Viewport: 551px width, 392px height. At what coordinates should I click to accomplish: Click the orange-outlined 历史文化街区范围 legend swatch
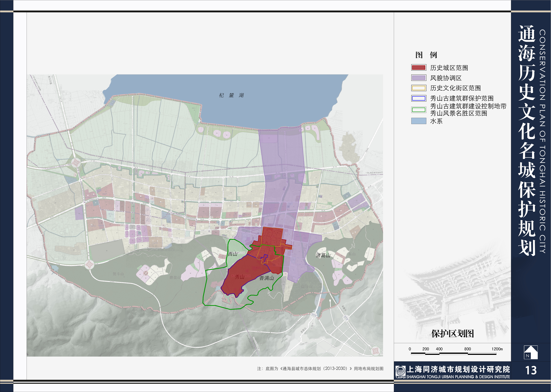click(419, 88)
